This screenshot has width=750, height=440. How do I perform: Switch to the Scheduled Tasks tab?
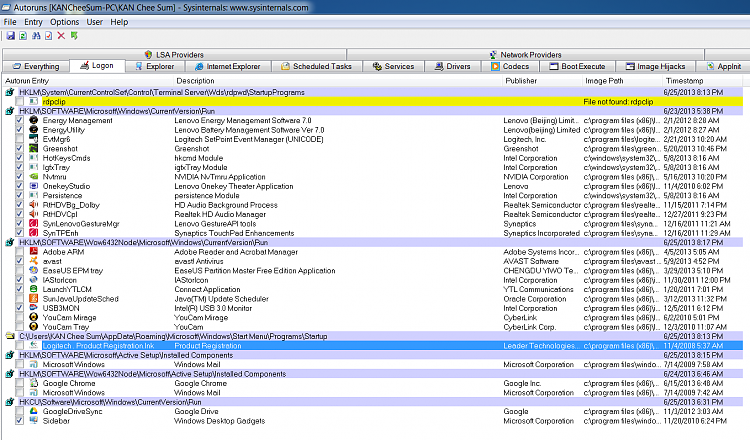[x=317, y=66]
